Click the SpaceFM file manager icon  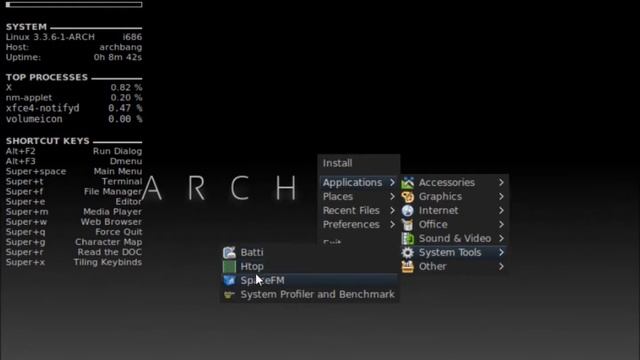(229, 280)
